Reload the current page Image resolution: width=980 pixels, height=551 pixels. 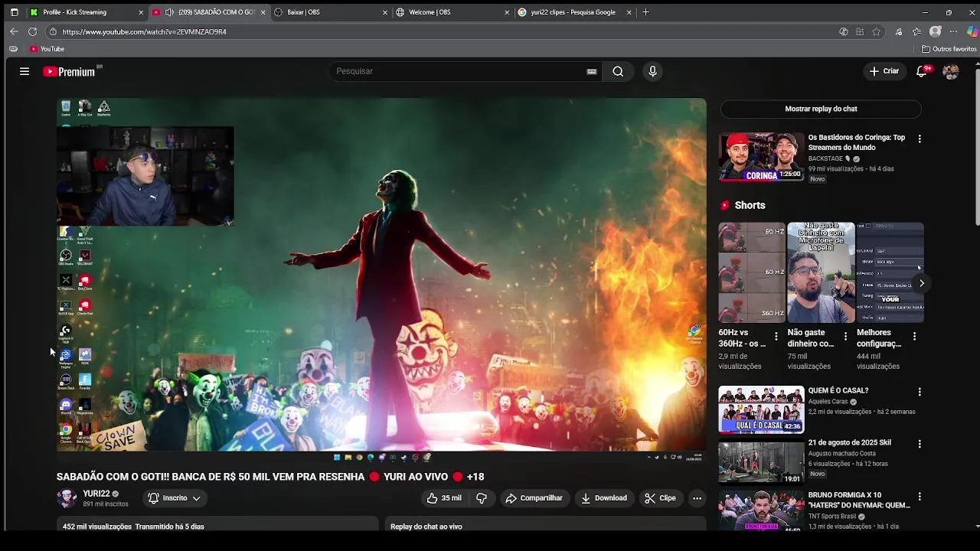(x=32, y=31)
